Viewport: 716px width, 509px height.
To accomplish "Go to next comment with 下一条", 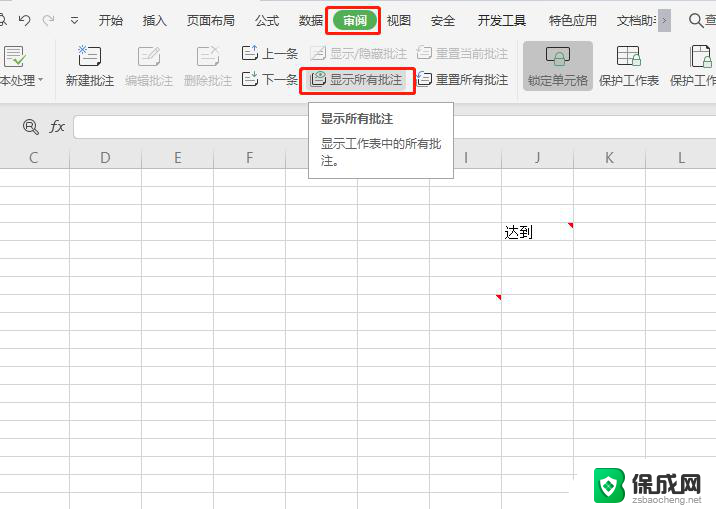I will [x=269, y=79].
